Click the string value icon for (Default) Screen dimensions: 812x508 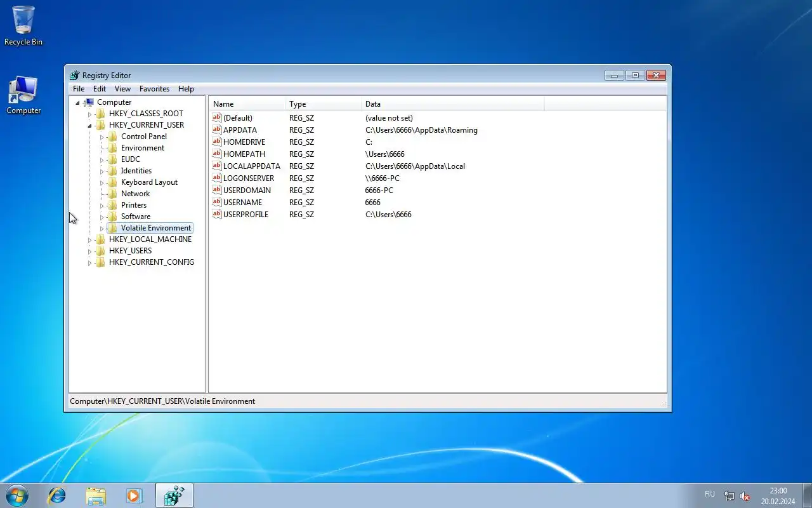pos(216,118)
